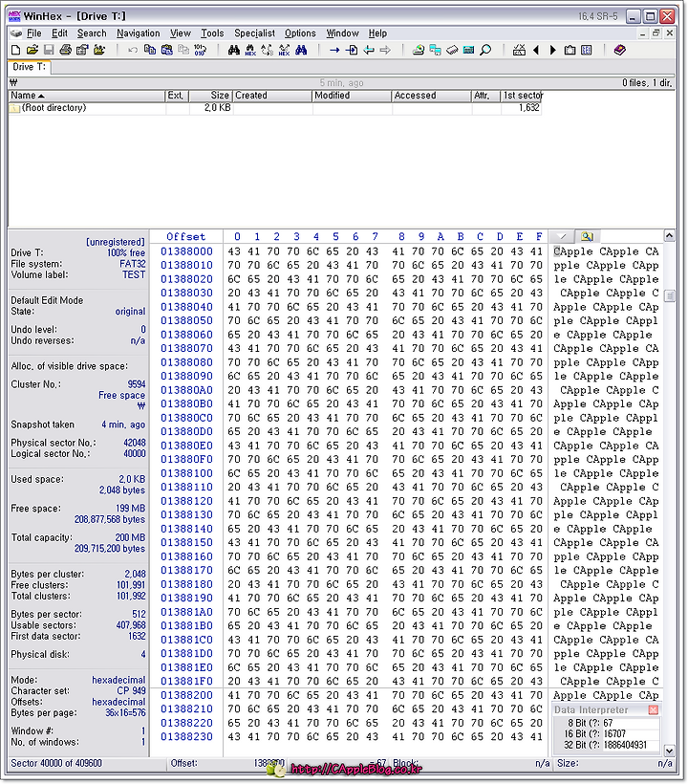This screenshot has height=784, width=688.
Task: Click the camera Take Snapshot icon
Action: pyautogui.click(x=570, y=50)
